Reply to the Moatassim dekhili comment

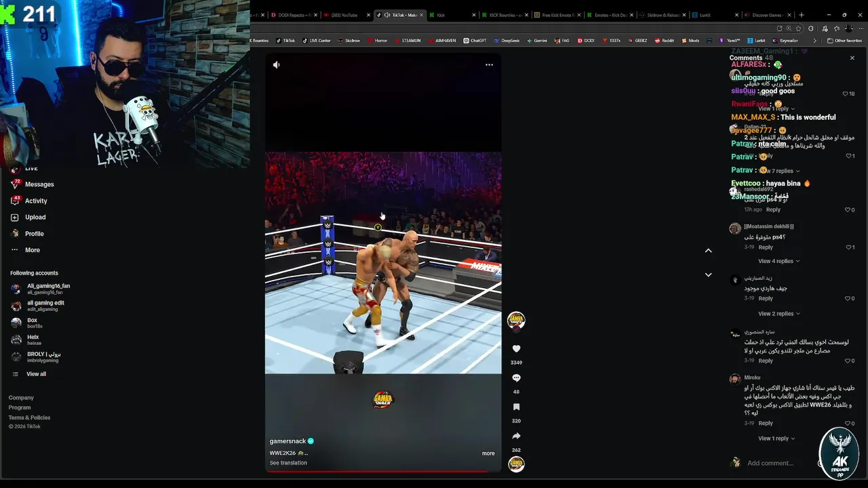click(x=766, y=247)
